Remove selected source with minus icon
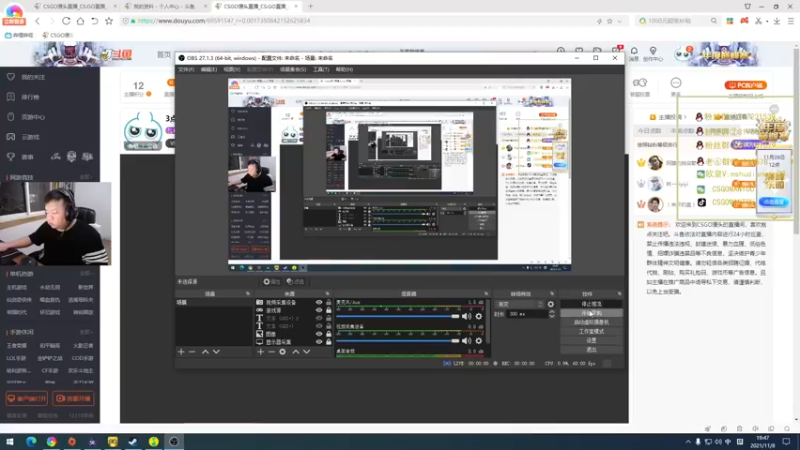 click(271, 352)
